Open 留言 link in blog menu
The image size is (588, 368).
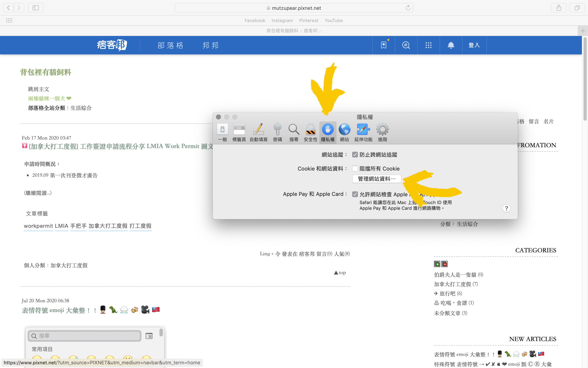coord(534,121)
